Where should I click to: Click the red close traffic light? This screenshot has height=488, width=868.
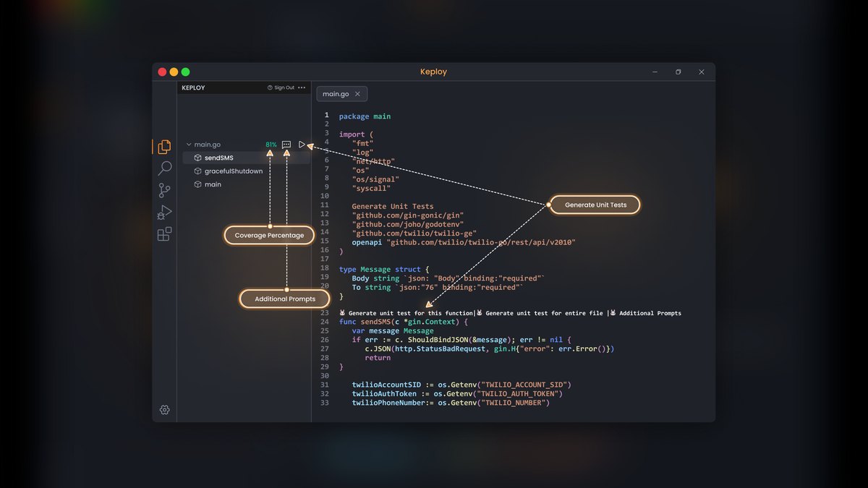point(163,72)
